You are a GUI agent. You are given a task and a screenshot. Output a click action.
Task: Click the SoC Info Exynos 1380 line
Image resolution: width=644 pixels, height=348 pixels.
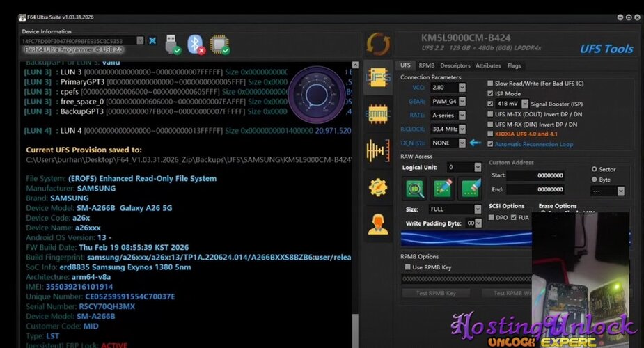click(109, 267)
